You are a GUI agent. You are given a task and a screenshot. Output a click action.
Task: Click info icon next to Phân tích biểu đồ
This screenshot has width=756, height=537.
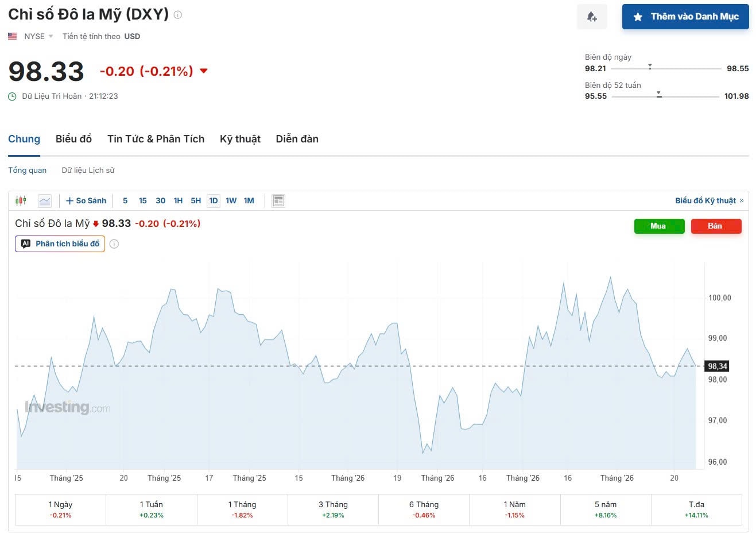pyautogui.click(x=114, y=244)
